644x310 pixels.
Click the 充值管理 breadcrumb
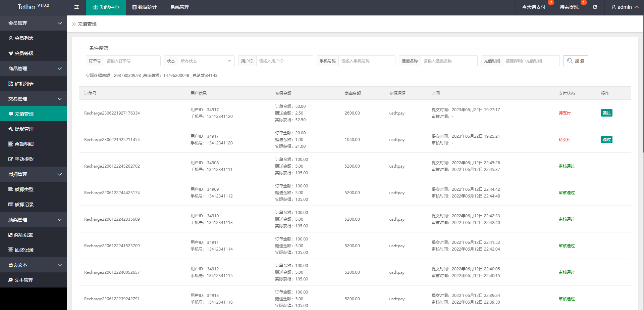(x=87, y=24)
